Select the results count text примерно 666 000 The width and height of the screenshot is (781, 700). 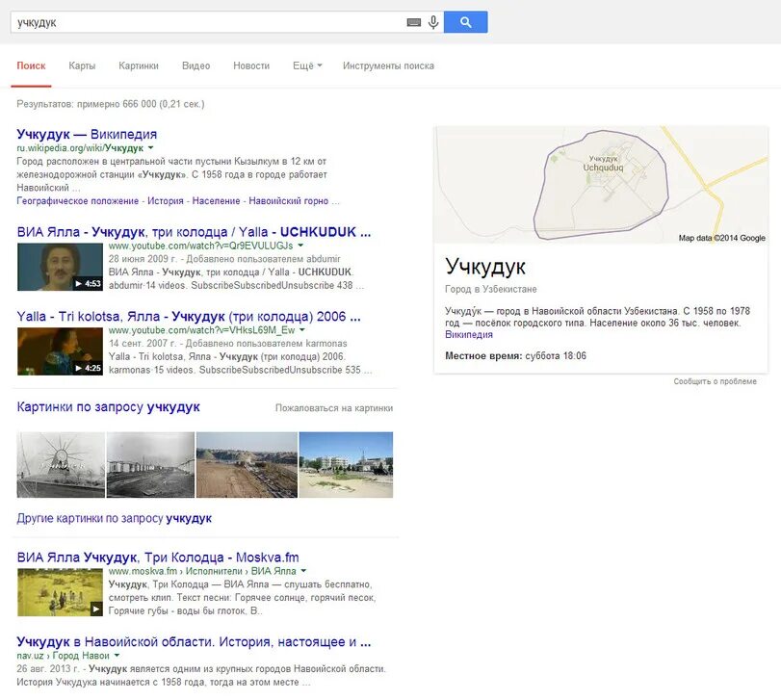click(x=117, y=104)
